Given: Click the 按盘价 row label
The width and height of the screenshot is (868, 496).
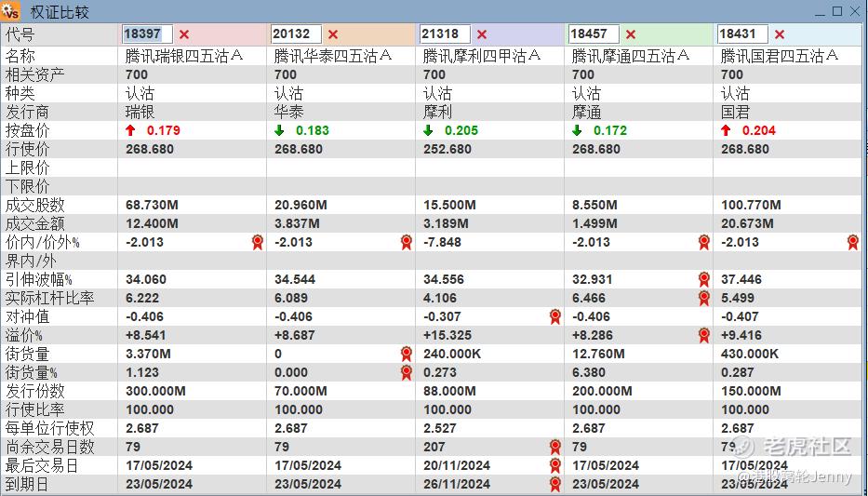Looking at the screenshot, I should coord(27,130).
